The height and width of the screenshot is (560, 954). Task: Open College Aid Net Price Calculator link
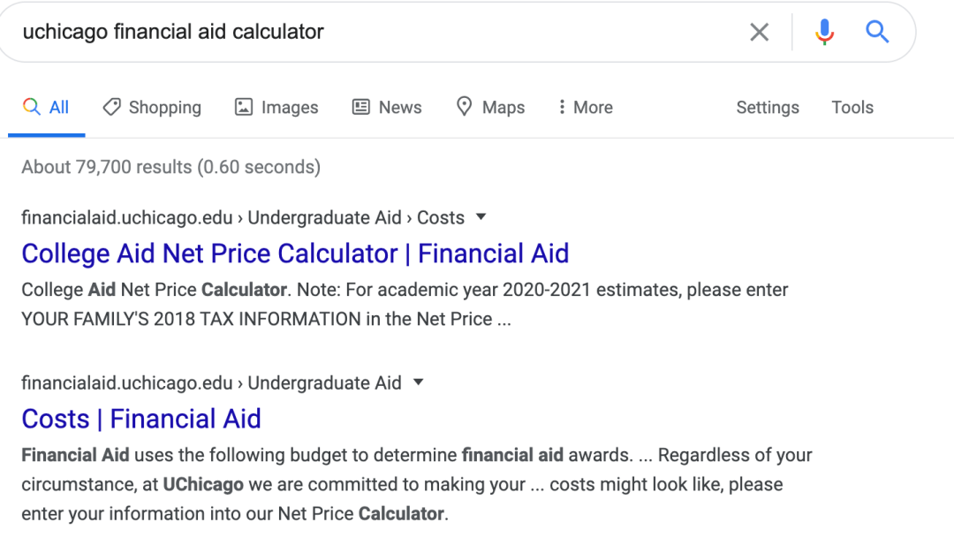tap(295, 254)
